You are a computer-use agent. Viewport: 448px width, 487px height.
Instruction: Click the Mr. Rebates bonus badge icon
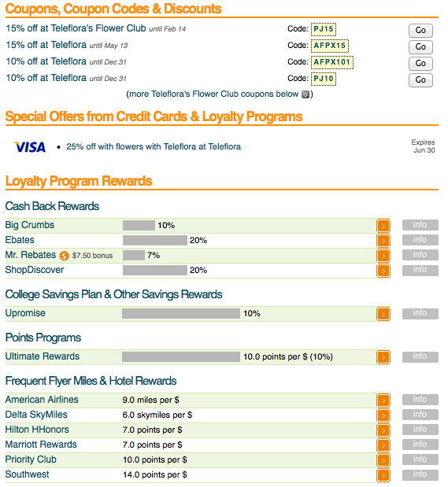point(64,256)
